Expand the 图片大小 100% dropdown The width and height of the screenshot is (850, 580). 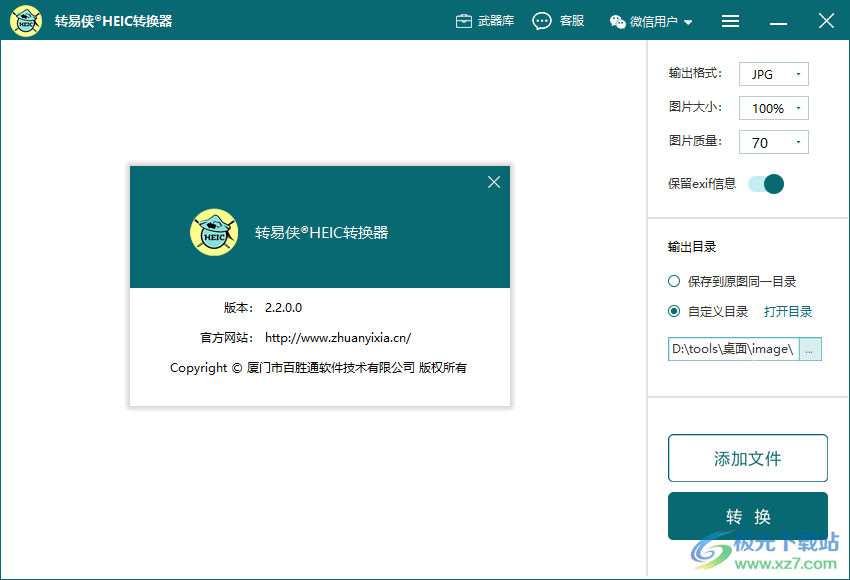coord(774,108)
